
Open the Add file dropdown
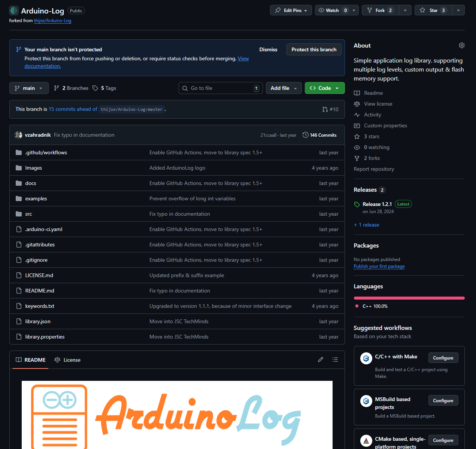pos(284,88)
